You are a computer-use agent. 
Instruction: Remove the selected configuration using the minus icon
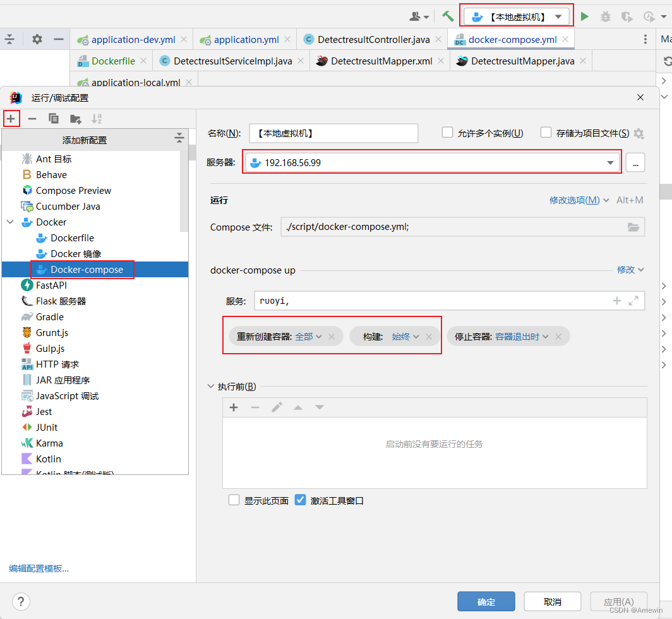(x=32, y=119)
